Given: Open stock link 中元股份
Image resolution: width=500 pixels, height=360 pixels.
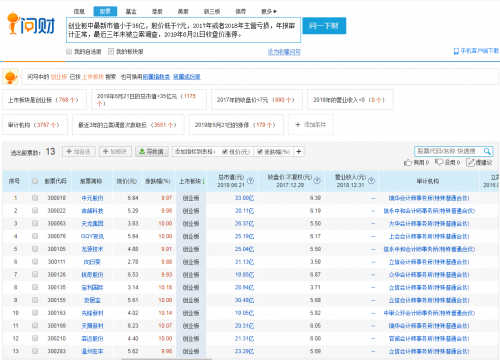Looking at the screenshot, I should [92, 198].
